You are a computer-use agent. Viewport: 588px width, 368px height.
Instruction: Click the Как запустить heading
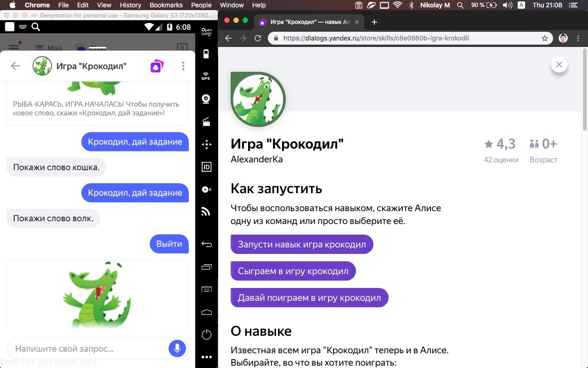pos(276,189)
